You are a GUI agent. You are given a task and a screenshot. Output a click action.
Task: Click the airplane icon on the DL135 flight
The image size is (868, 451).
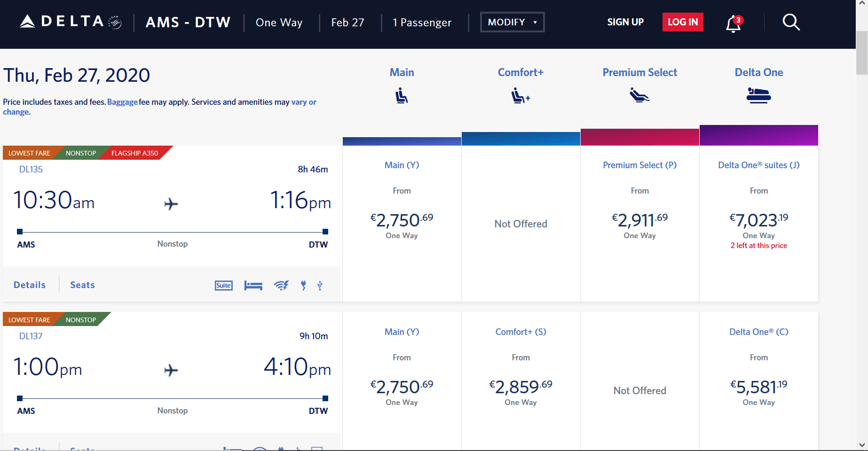171,204
